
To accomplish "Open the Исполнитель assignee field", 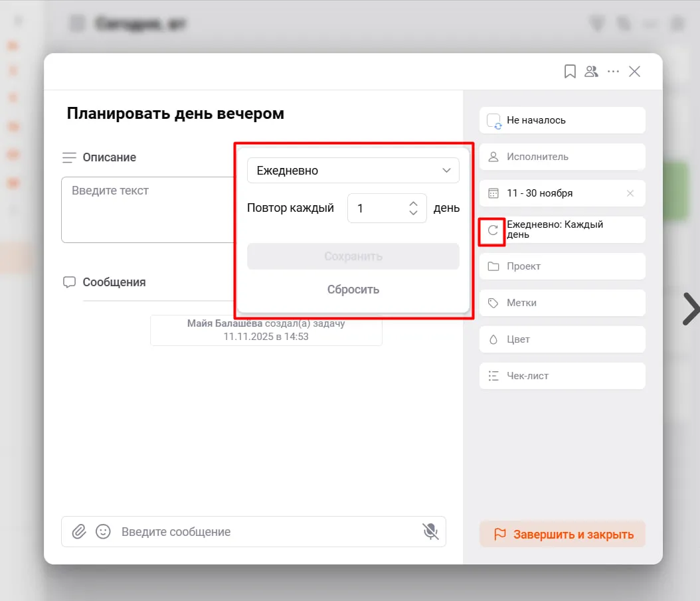I will coord(562,157).
